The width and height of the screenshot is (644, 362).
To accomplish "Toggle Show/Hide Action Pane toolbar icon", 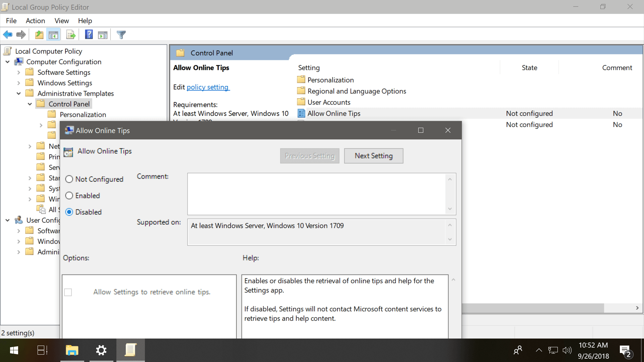I will (103, 35).
